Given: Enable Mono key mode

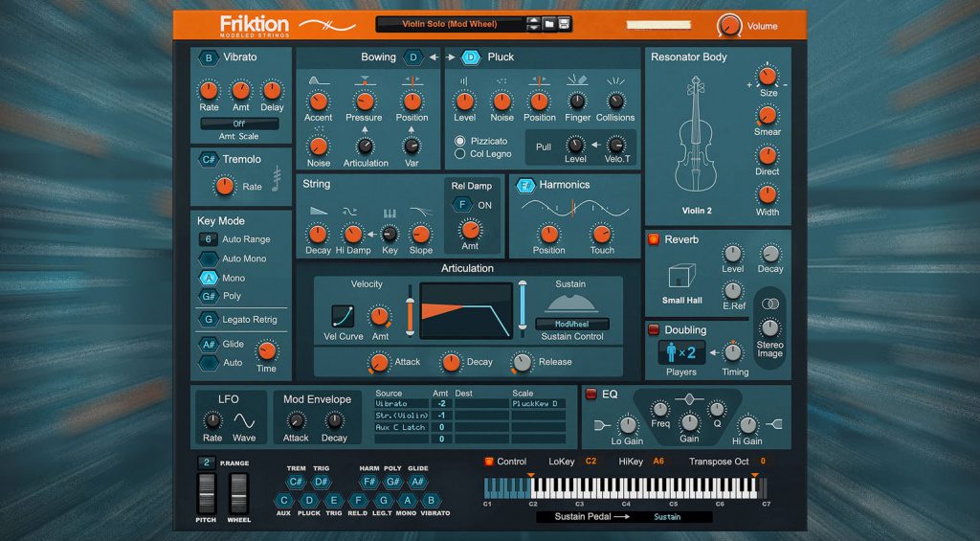Looking at the screenshot, I should click(x=208, y=278).
